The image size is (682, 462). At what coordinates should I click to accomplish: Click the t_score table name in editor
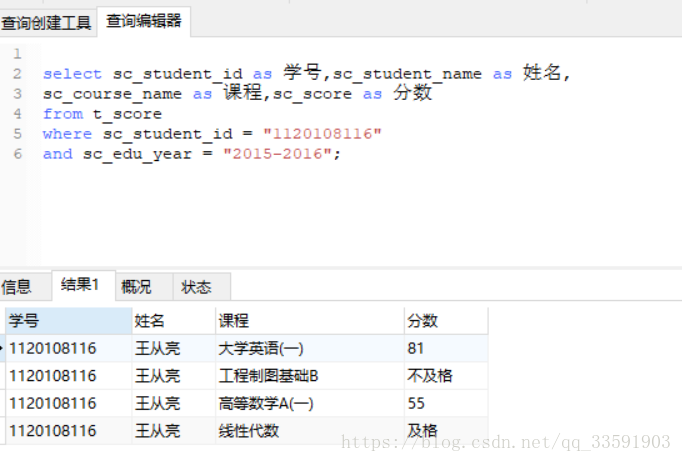[127, 114]
